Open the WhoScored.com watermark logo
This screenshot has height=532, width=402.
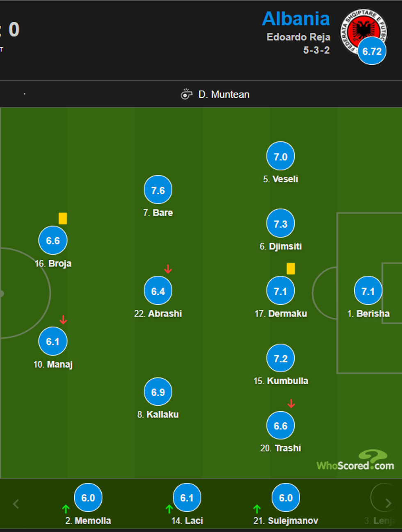pos(355,461)
